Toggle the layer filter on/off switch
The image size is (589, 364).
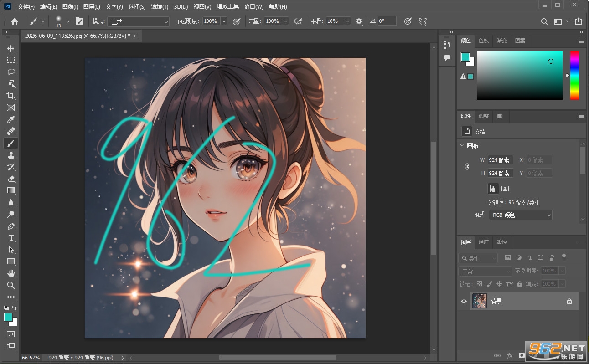click(564, 256)
